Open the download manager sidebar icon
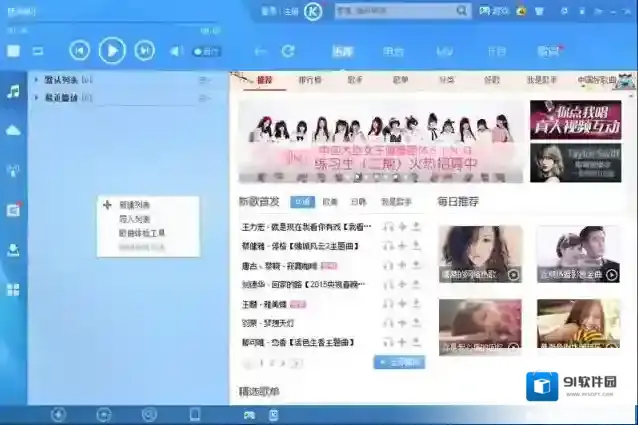 pos(13,249)
